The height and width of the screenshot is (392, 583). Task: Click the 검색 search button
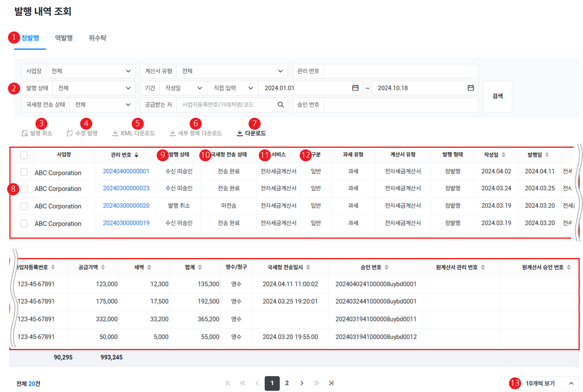[x=497, y=96]
